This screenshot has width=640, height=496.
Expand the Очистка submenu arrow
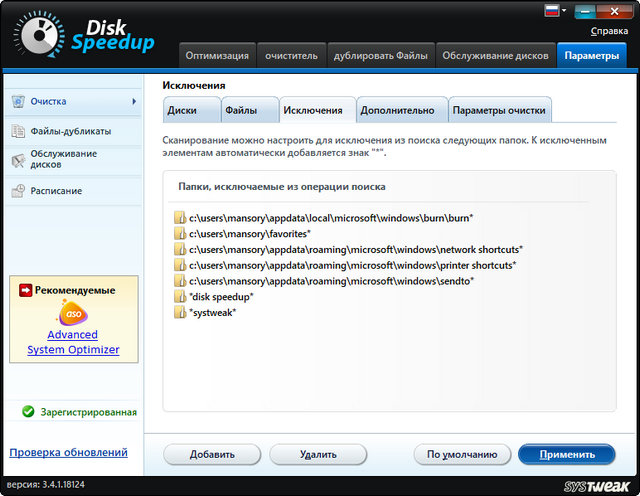[x=133, y=102]
